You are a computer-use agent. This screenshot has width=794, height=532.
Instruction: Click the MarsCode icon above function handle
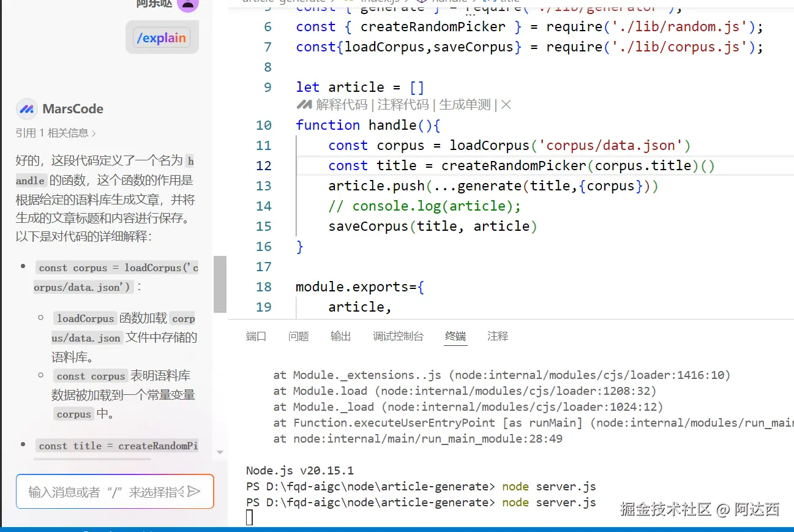(x=304, y=105)
